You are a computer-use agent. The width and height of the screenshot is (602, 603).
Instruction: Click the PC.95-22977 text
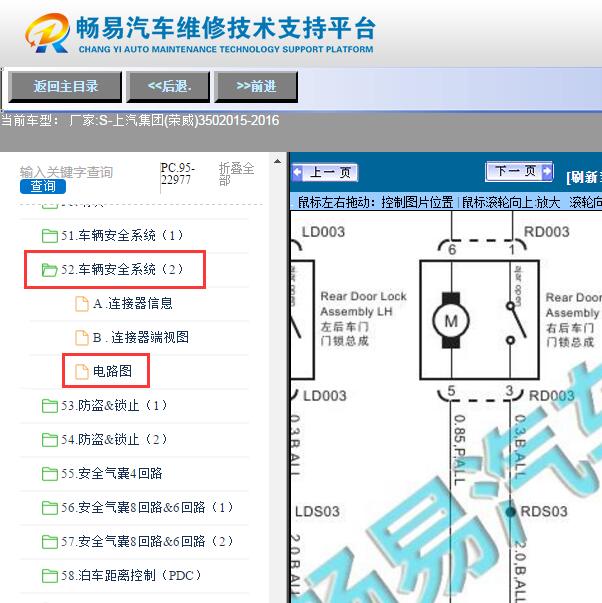tap(177, 174)
